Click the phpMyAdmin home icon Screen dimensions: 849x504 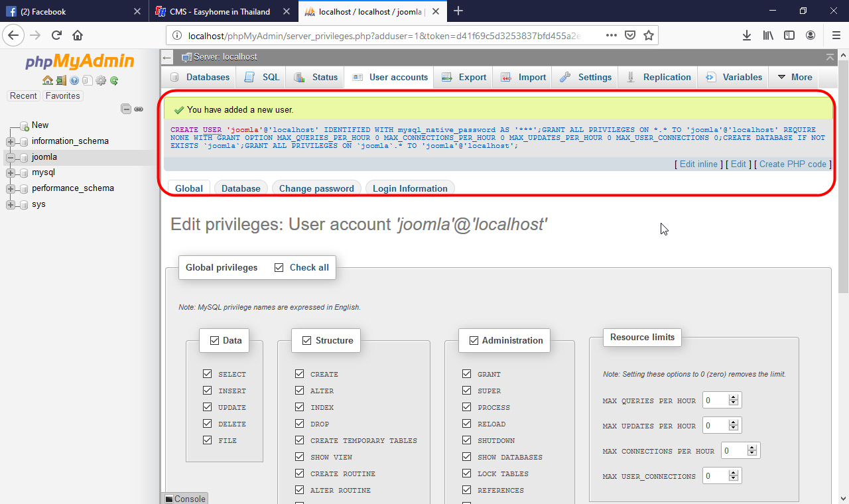(x=48, y=80)
